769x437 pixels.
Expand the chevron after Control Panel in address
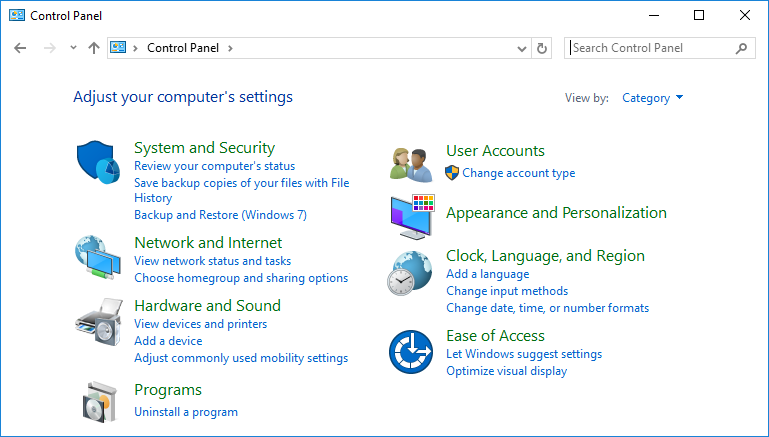tap(230, 48)
